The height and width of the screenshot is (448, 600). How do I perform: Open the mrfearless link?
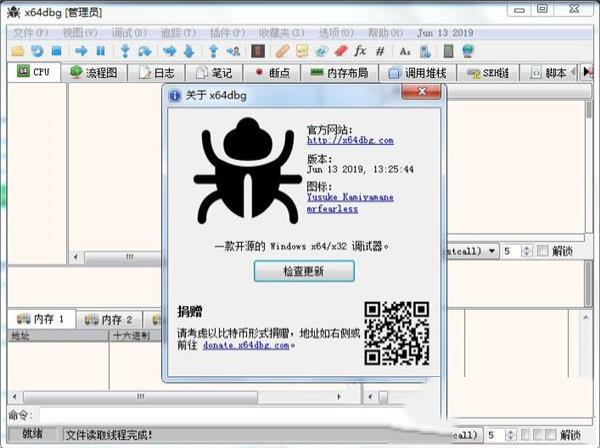click(x=332, y=209)
